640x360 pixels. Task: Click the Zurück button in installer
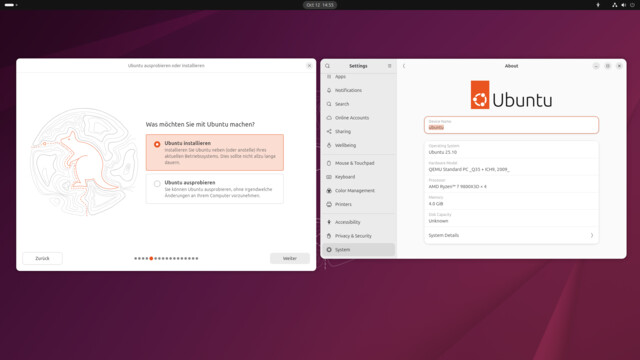pos(42,258)
